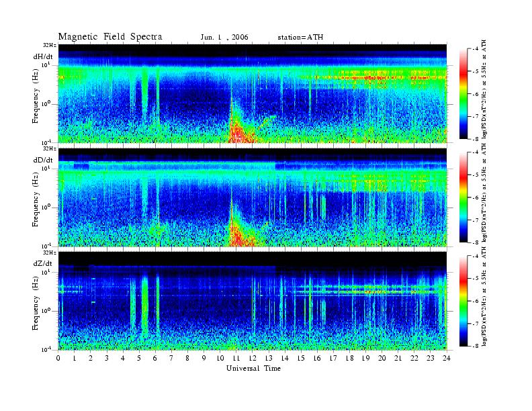Click hour 21 on the Universal Time axis

point(398,358)
